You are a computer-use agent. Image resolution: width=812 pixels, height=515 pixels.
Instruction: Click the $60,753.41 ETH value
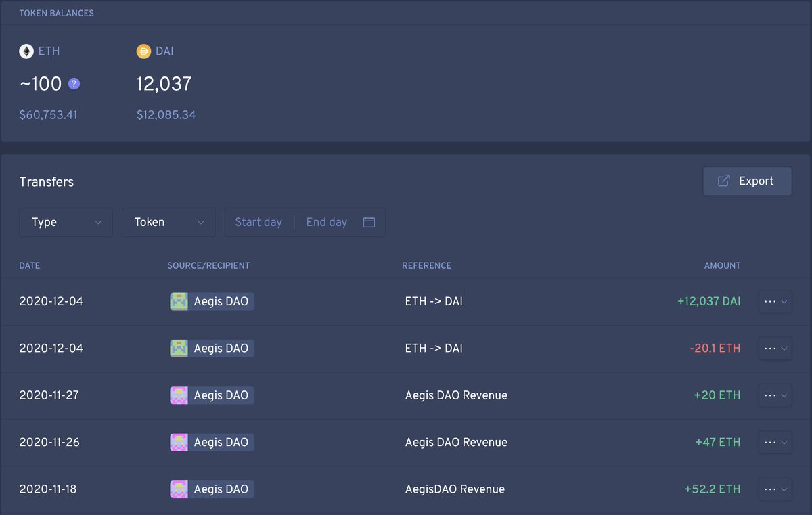click(48, 115)
